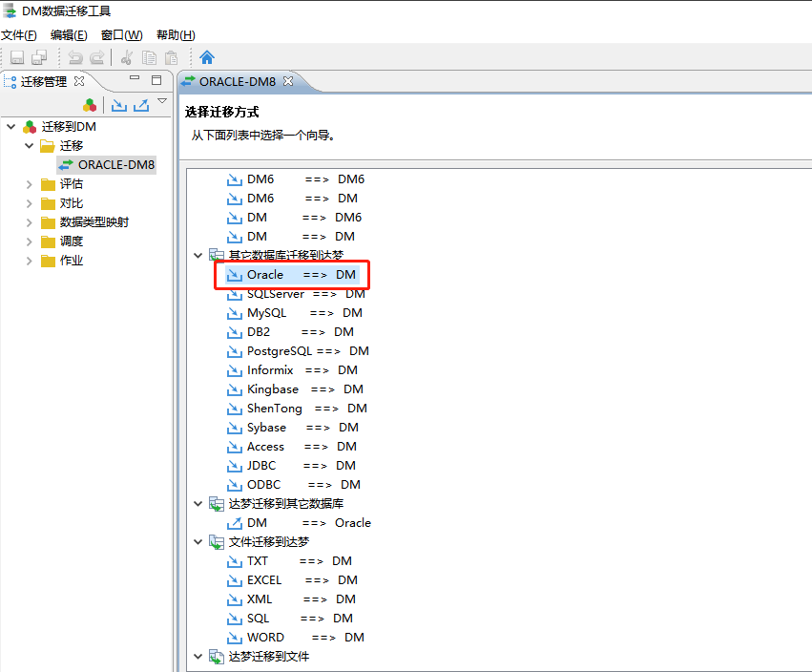Select the ODBC ==> DM wizard
Image resolution: width=812 pixels, height=672 pixels.
[x=294, y=485]
